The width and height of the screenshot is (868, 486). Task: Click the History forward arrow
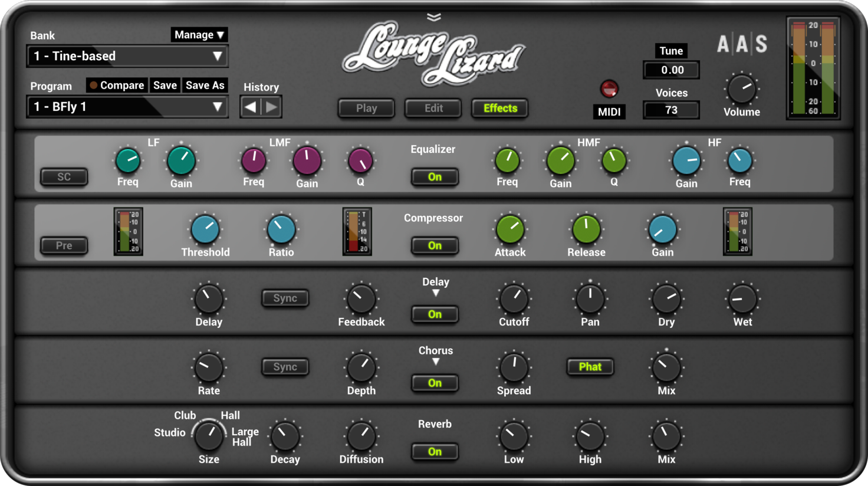(x=271, y=107)
